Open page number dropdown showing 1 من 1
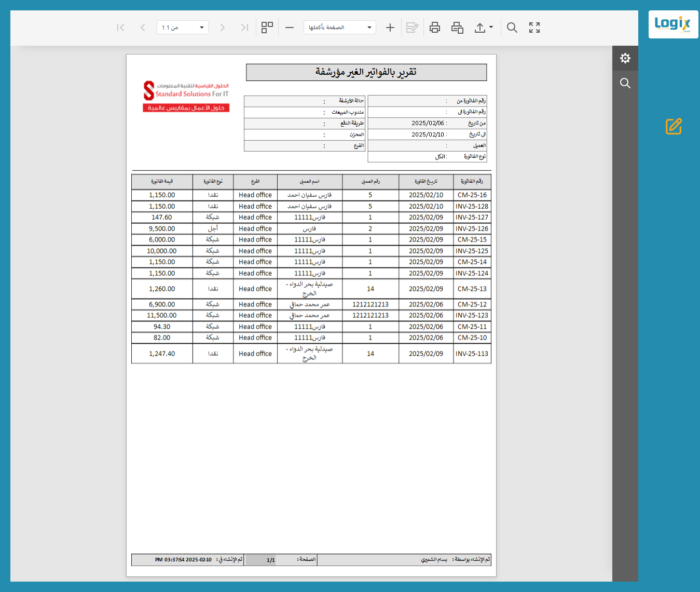The width and height of the screenshot is (700, 592). 183,28
